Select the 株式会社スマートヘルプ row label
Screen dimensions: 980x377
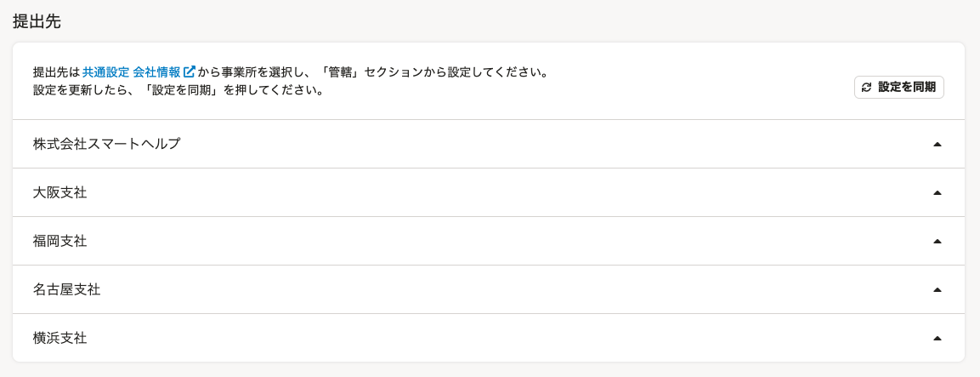106,144
